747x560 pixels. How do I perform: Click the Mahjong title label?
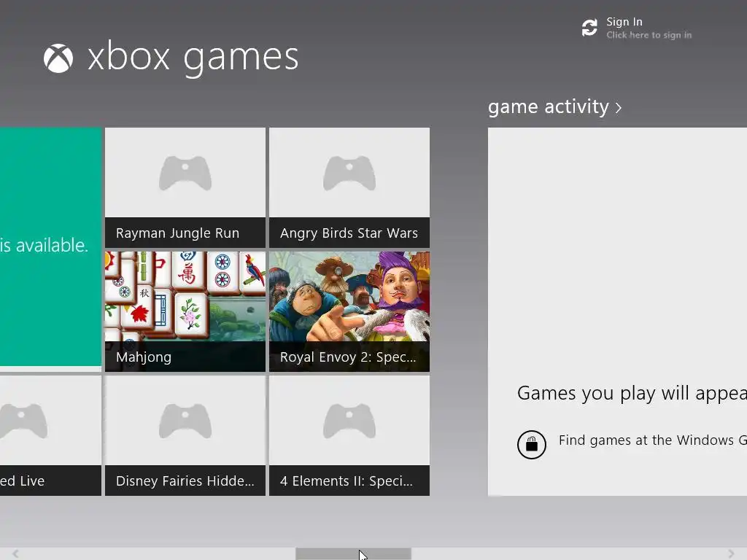[144, 357]
